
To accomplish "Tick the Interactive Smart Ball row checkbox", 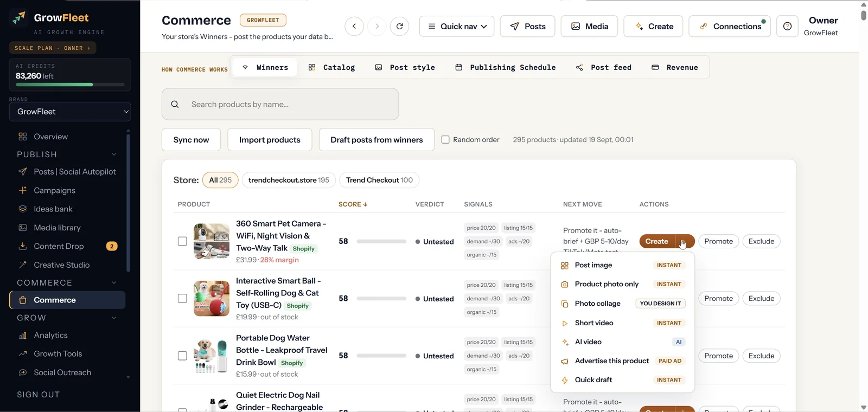I will tap(182, 299).
